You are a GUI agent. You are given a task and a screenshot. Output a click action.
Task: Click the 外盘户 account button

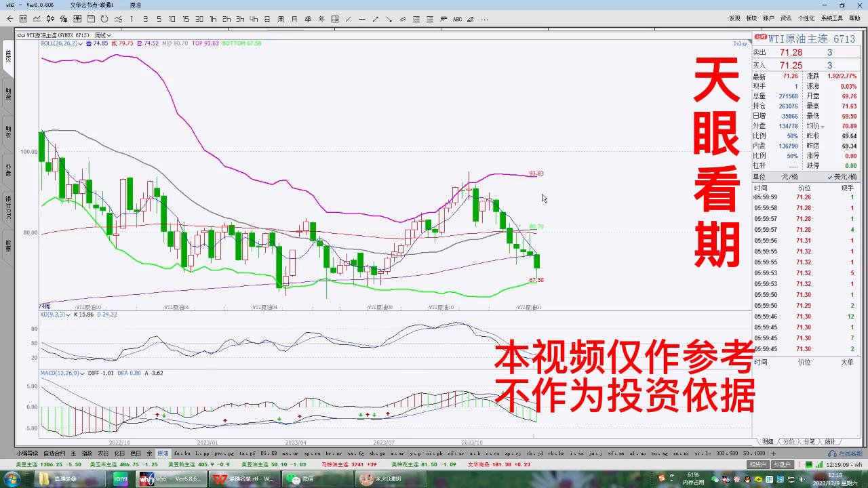tap(781, 464)
